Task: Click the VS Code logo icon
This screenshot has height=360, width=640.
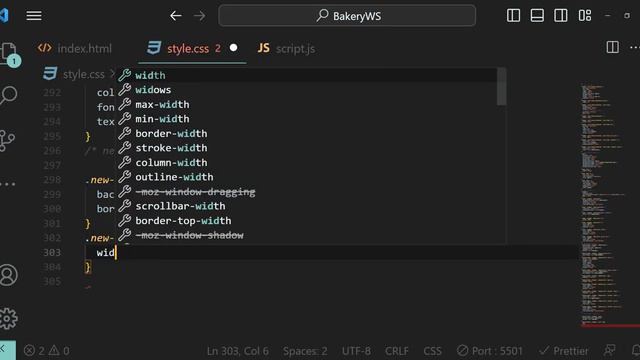Action: 4,16
